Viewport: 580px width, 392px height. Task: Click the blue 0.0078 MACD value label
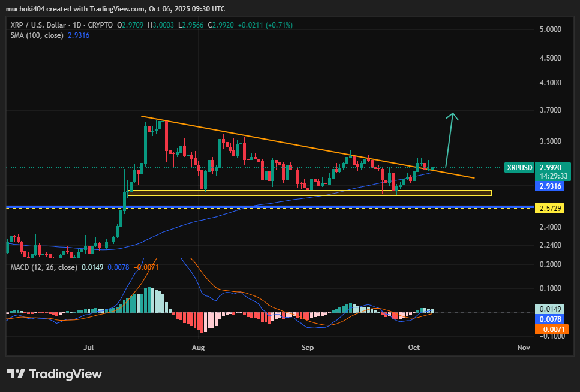click(x=549, y=319)
